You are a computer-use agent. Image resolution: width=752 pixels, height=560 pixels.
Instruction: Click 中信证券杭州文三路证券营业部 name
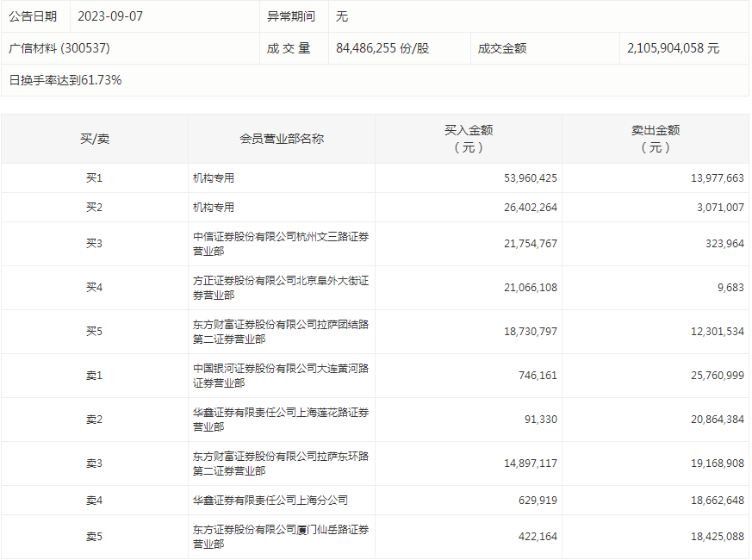tap(281, 244)
